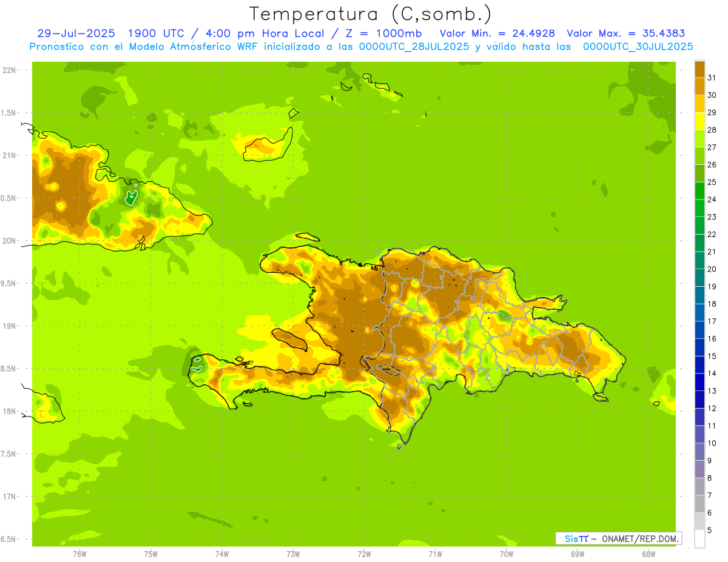Pick the legend color band above 31
This screenshot has height=562, width=728.
(x=699, y=69)
